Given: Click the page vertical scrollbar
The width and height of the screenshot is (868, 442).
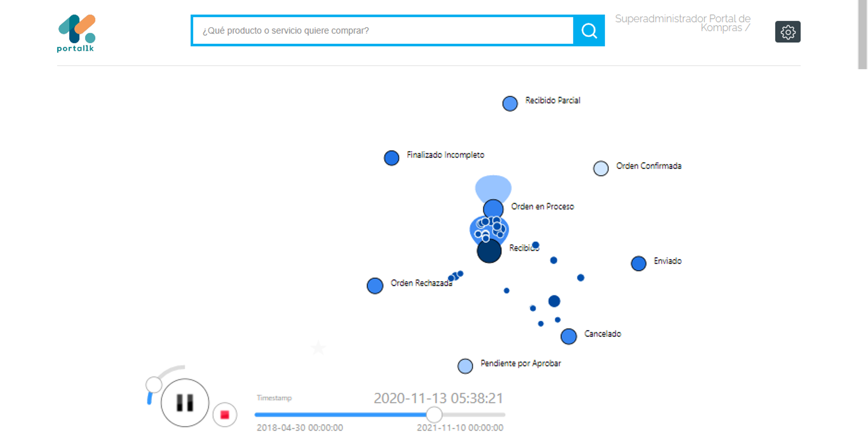Looking at the screenshot, I should pyautogui.click(x=862, y=34).
